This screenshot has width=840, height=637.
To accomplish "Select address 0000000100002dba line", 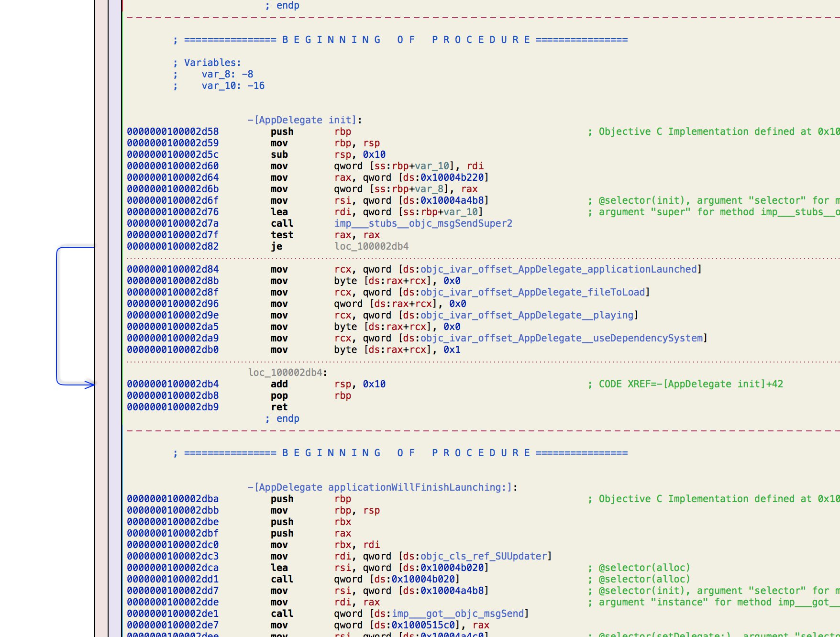I will coord(173,499).
